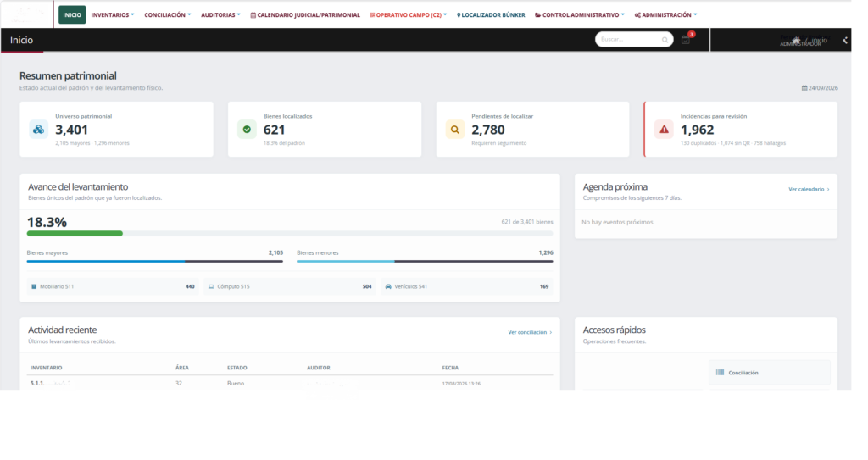Click the Universo patrimonial cubes icon
This screenshot has width=868, height=460.
(x=38, y=130)
